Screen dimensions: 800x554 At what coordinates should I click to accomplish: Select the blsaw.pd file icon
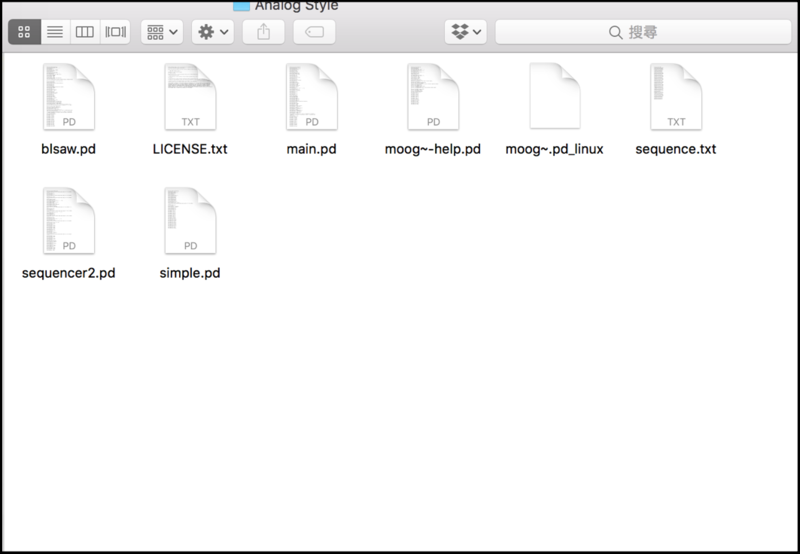pos(68,96)
